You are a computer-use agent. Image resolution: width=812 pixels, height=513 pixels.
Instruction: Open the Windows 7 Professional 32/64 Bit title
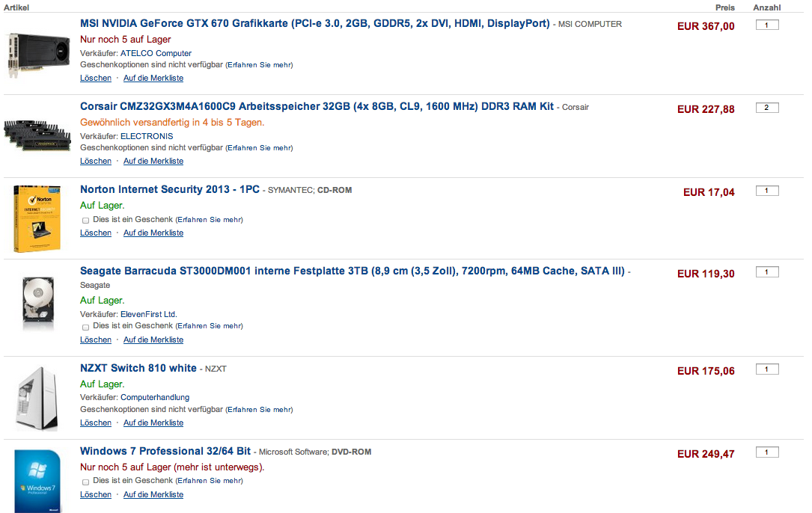click(165, 451)
